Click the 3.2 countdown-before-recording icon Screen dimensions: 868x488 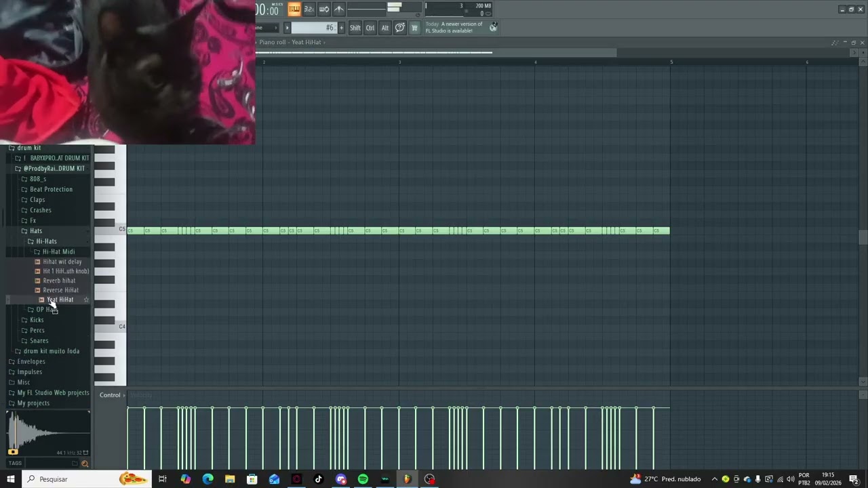[309, 9]
